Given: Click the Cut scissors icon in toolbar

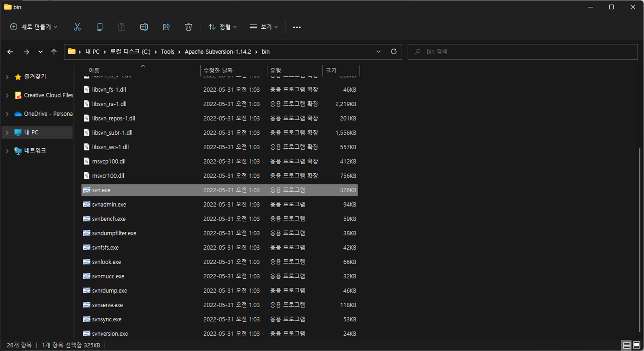Looking at the screenshot, I should click(x=77, y=27).
